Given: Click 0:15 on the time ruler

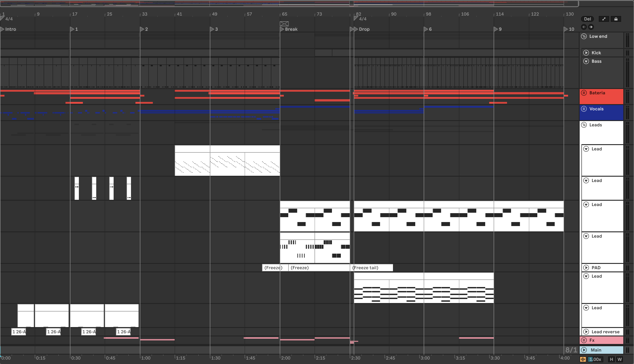Looking at the screenshot, I should pyautogui.click(x=41, y=358).
